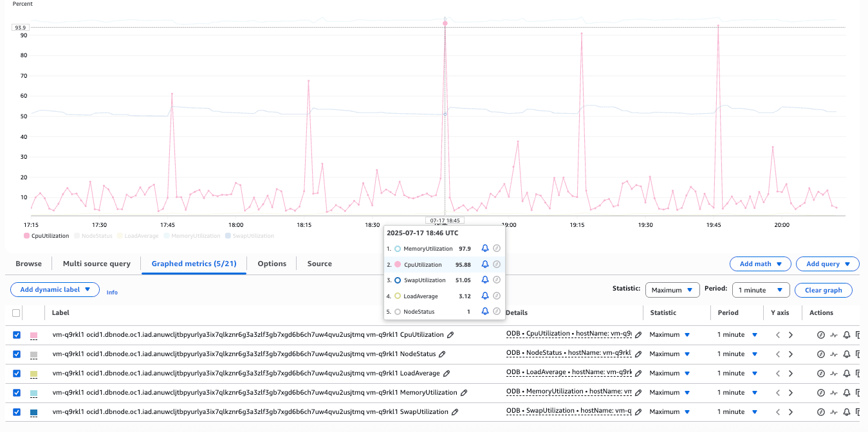Uncheck the SwapUtilization metric row checkbox

(15, 411)
